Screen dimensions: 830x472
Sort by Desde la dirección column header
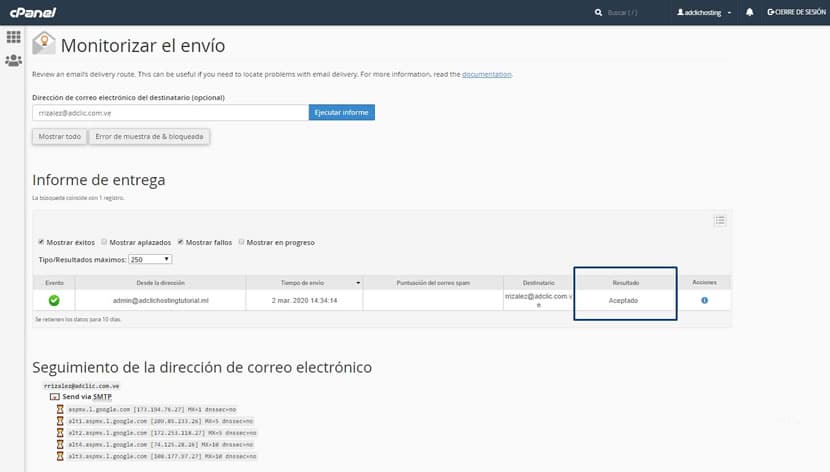[x=160, y=283]
